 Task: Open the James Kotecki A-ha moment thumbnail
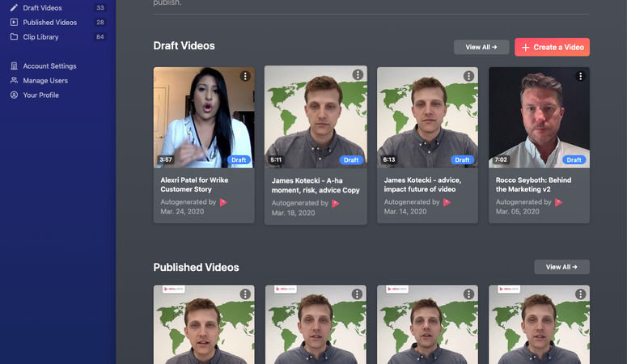316,117
